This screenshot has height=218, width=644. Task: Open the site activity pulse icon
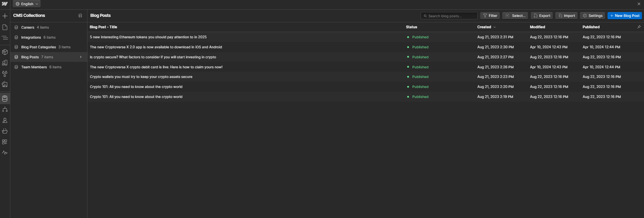[x=5, y=152]
